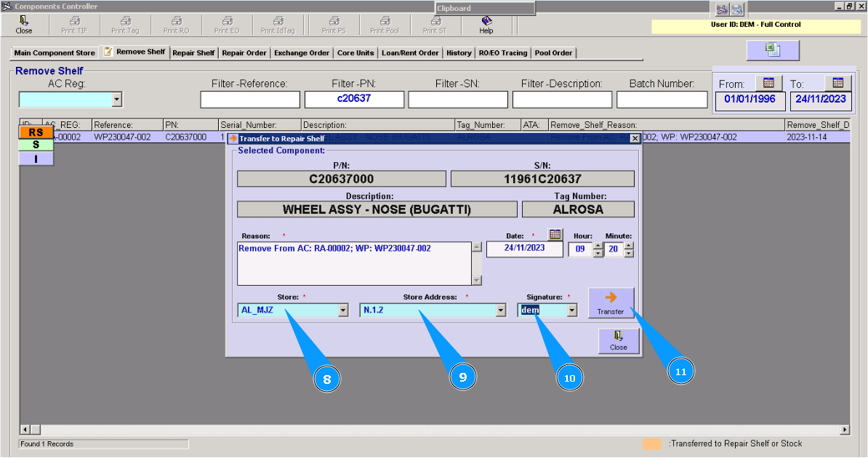Decrease the Hour spinner value
The image size is (868, 458).
coord(598,253)
